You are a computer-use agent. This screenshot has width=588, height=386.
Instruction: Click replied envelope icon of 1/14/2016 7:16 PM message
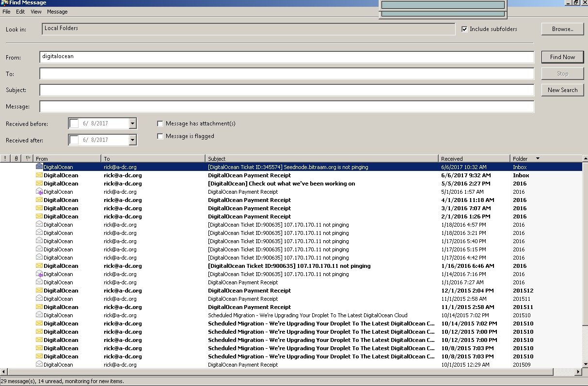tap(39, 274)
